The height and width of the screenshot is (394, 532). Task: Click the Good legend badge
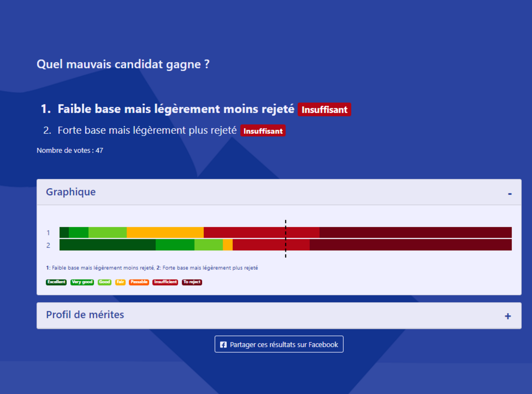[104, 282]
